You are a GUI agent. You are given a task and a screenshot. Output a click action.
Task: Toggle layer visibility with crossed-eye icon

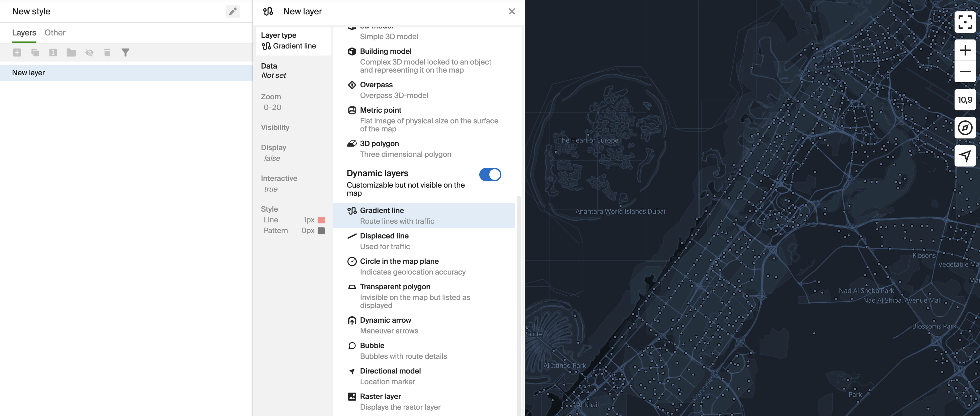[x=89, y=53]
